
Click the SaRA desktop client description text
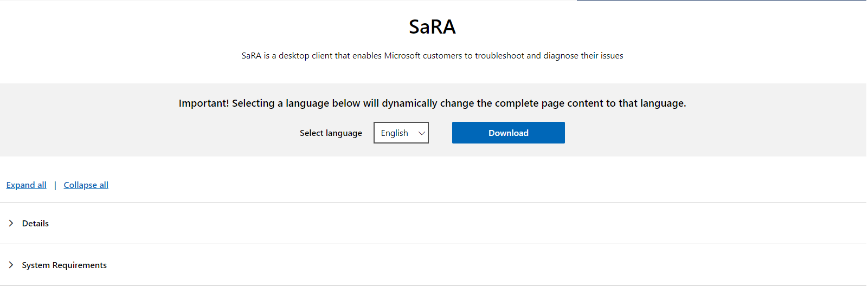click(x=432, y=56)
